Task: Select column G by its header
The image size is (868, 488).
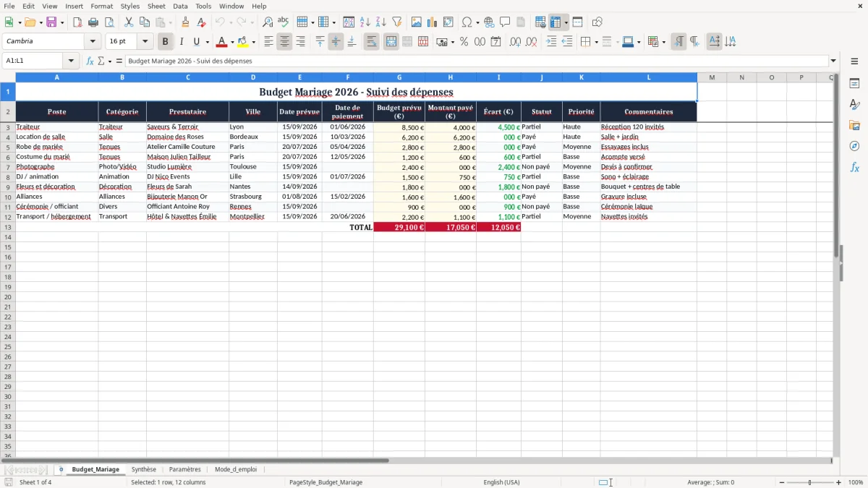Action: coord(399,77)
